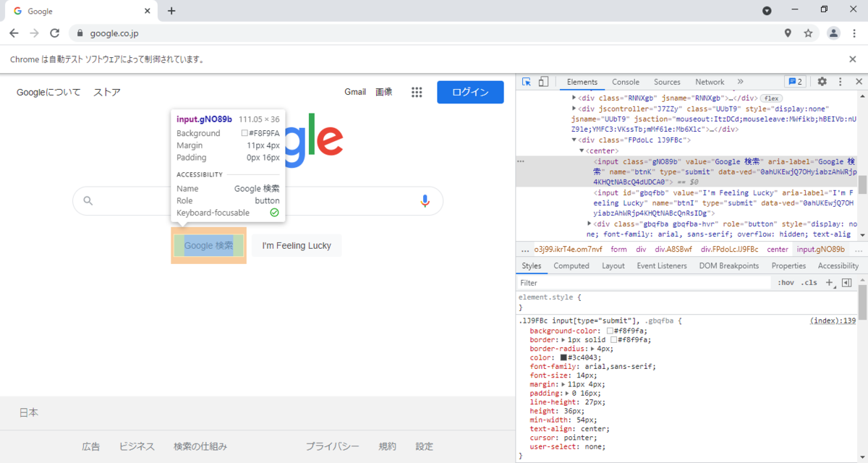Bookmark this page with star icon

pyautogui.click(x=808, y=33)
